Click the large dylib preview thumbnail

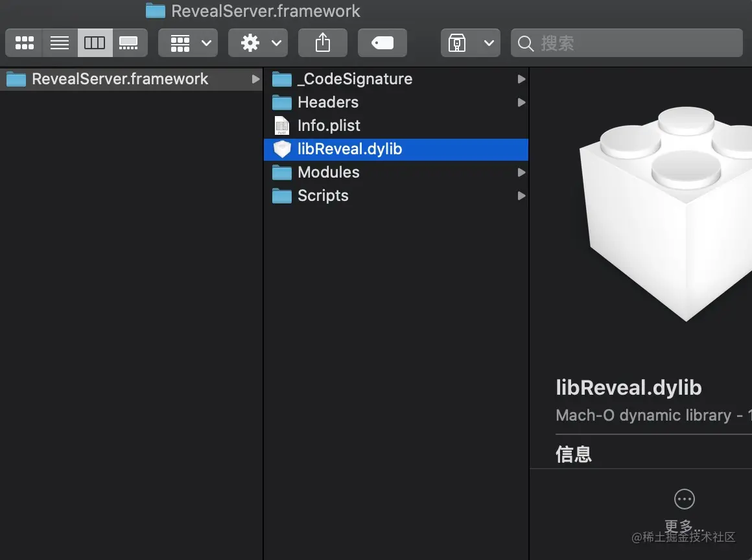tap(668, 214)
